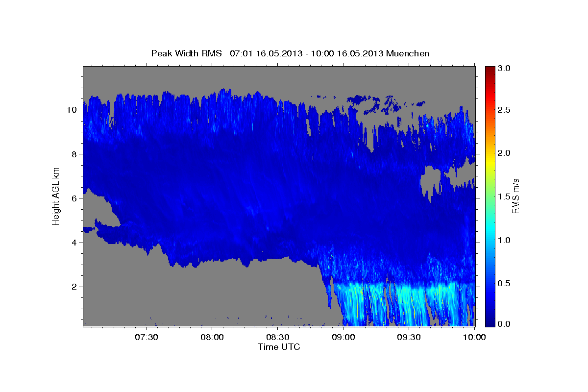588x392 pixels.
Task: Click the '08:00' time tick label
Action: point(213,337)
